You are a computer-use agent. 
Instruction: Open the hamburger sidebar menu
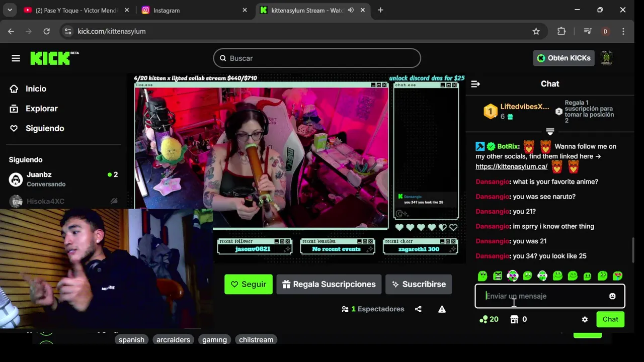point(16,58)
